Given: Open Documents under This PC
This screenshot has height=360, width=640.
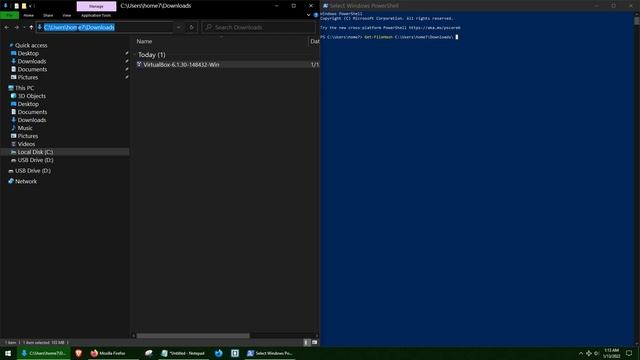Looking at the screenshot, I should (x=32, y=112).
